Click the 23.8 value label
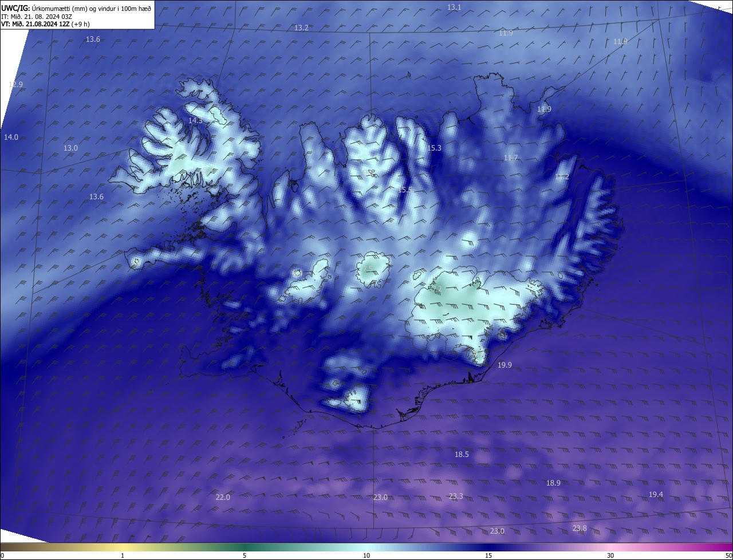The image size is (733, 560). pos(580,528)
